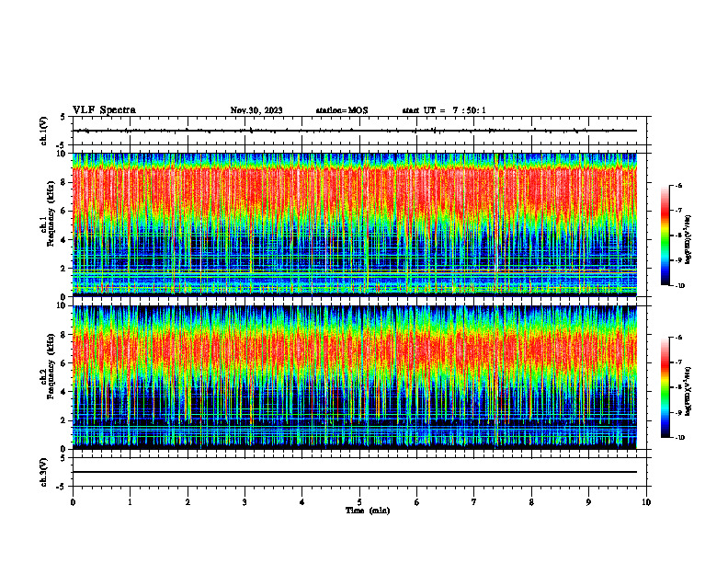
Task: Click time axis tick label "7"
Action: pos(474,502)
